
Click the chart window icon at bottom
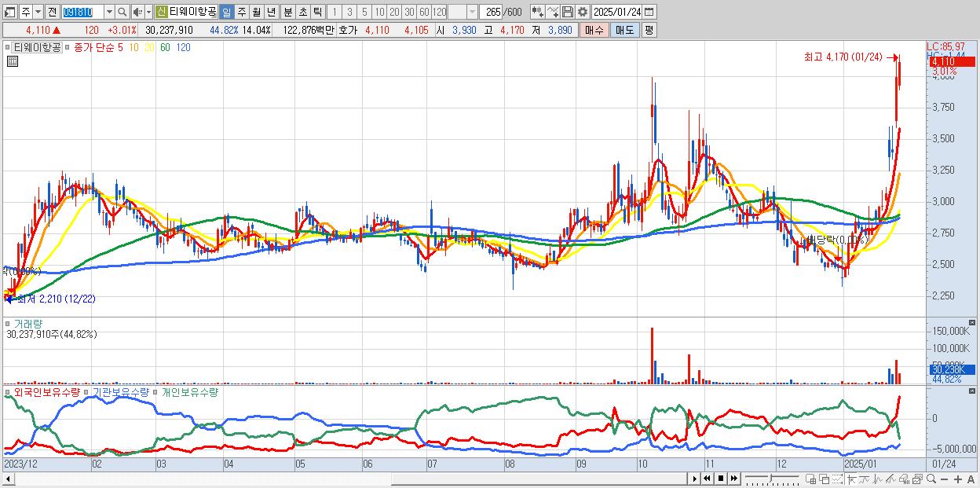918,479
